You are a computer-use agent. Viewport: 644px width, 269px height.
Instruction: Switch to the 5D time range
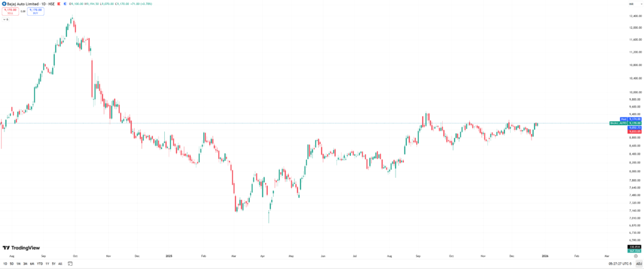12,263
